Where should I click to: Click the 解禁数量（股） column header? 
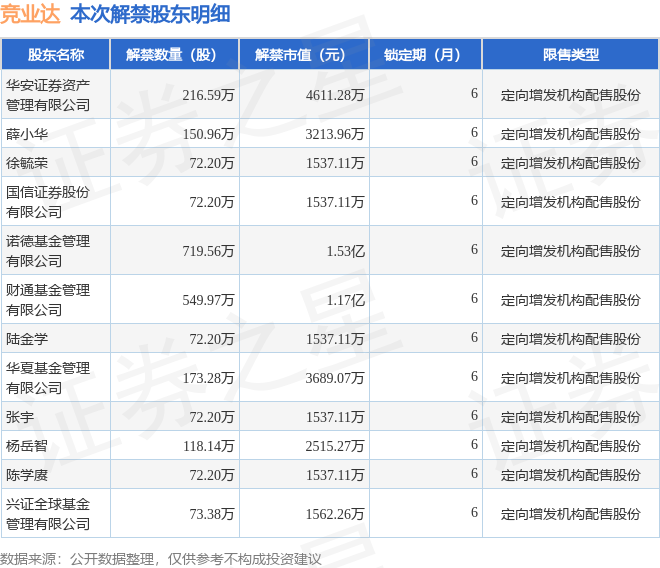pyautogui.click(x=175, y=55)
